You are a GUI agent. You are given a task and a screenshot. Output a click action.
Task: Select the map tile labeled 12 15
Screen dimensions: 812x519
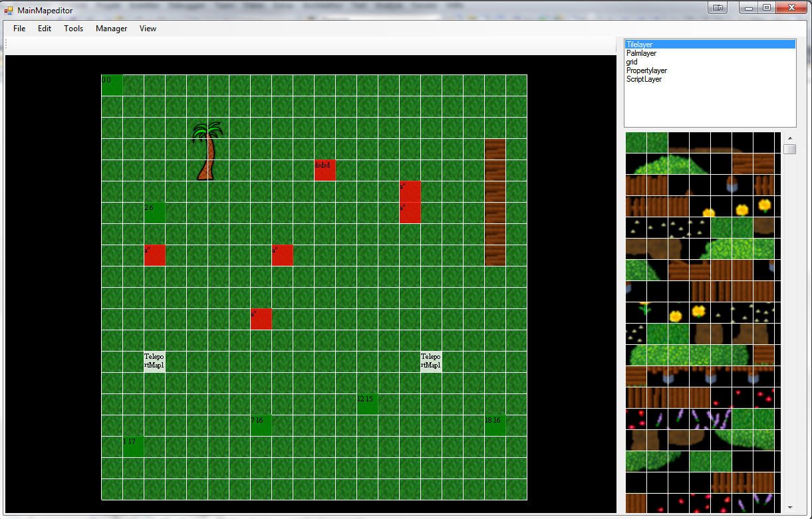(368, 404)
